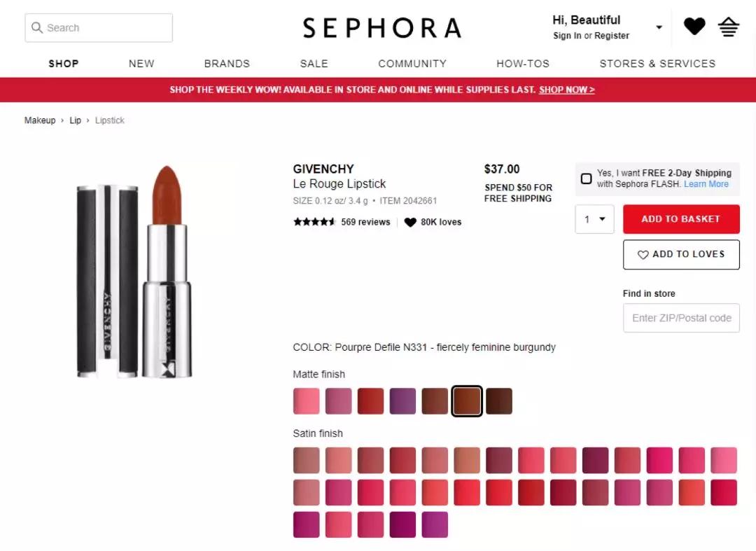Follow the Shop Now link in red banner
Image resolution: width=756 pixels, height=551 pixels.
(x=566, y=90)
